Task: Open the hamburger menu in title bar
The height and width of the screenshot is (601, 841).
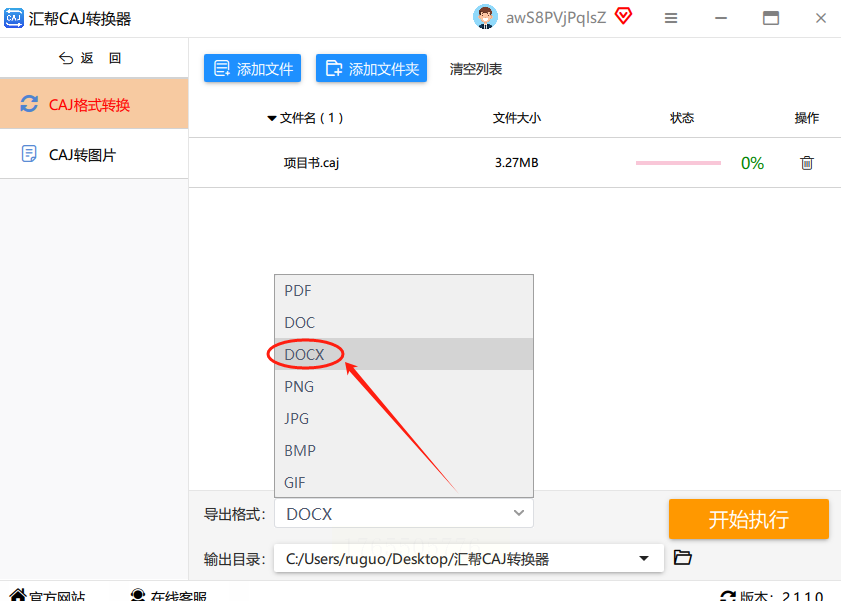Action: [670, 18]
